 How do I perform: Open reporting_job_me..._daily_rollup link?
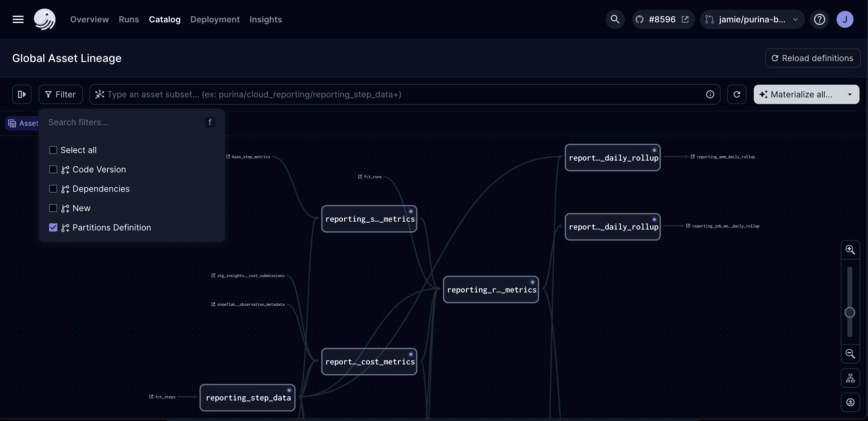click(723, 226)
